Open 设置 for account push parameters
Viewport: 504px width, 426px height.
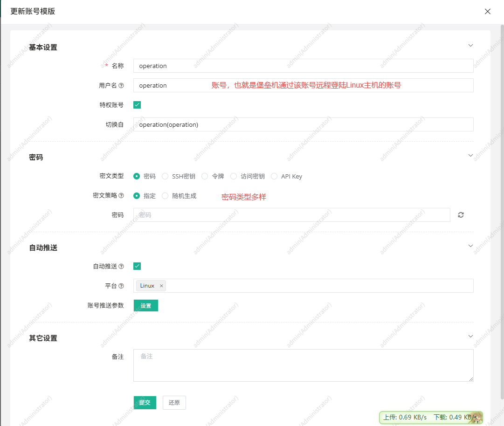tap(145, 305)
